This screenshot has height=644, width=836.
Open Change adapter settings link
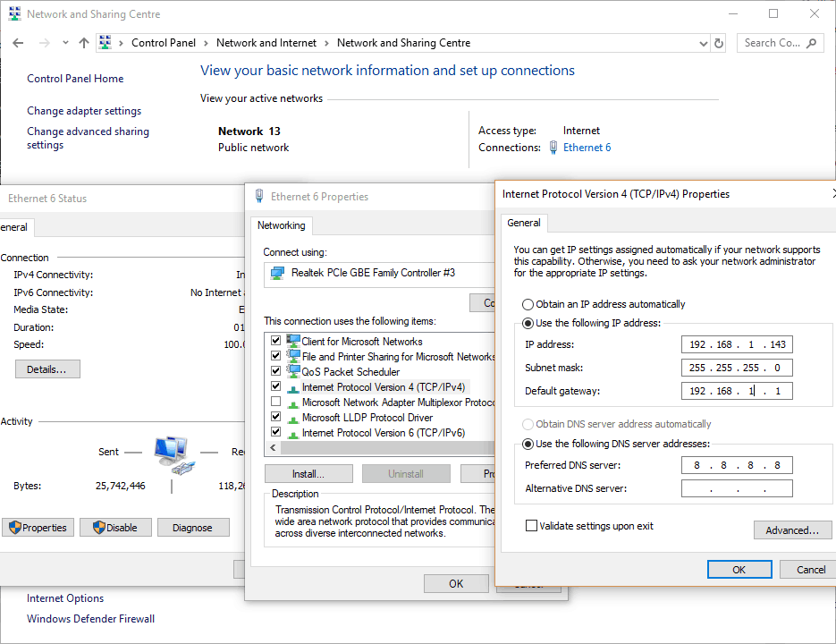[x=84, y=111]
